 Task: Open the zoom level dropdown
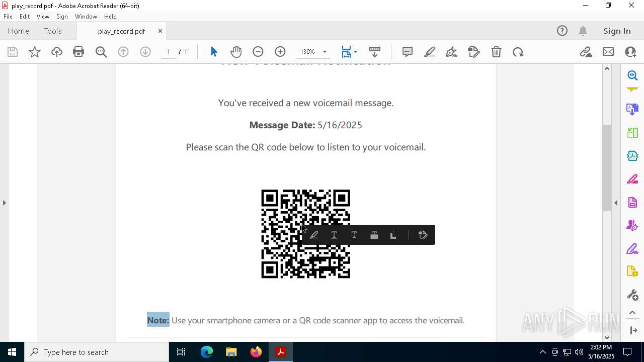325,52
